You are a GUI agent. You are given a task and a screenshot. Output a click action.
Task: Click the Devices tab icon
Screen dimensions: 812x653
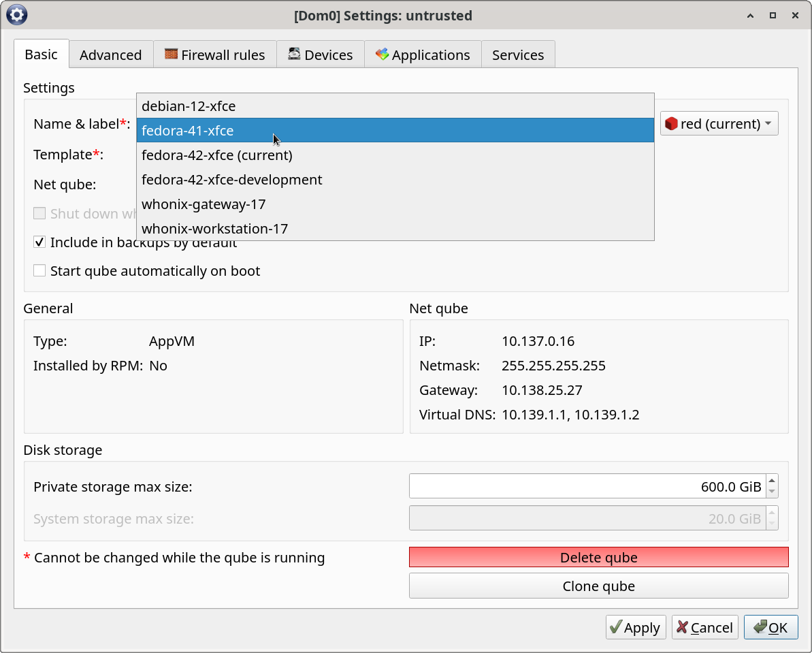pyautogui.click(x=294, y=54)
